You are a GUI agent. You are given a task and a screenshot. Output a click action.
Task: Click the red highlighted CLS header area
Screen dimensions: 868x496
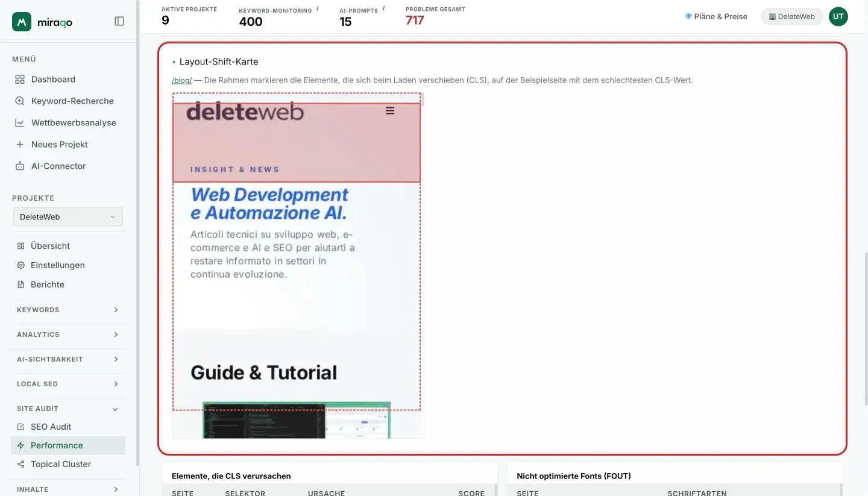(x=297, y=142)
